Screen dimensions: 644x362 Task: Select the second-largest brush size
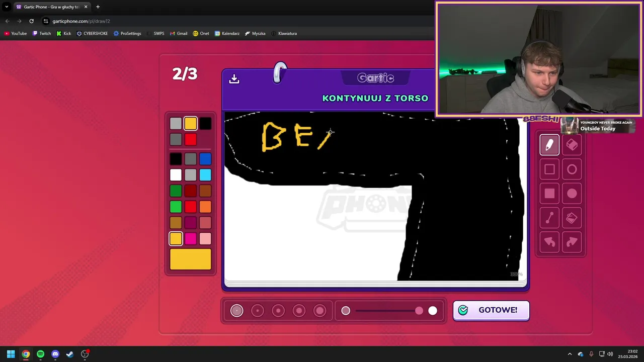[x=299, y=311]
